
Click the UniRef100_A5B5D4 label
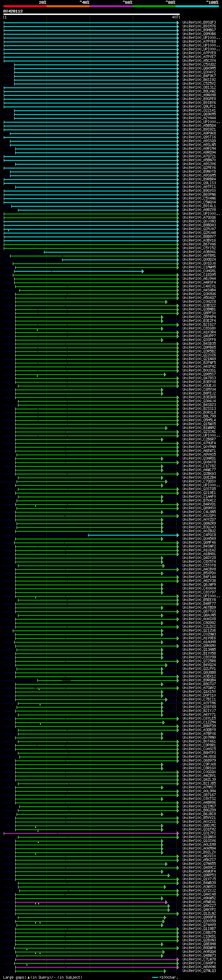199,125
